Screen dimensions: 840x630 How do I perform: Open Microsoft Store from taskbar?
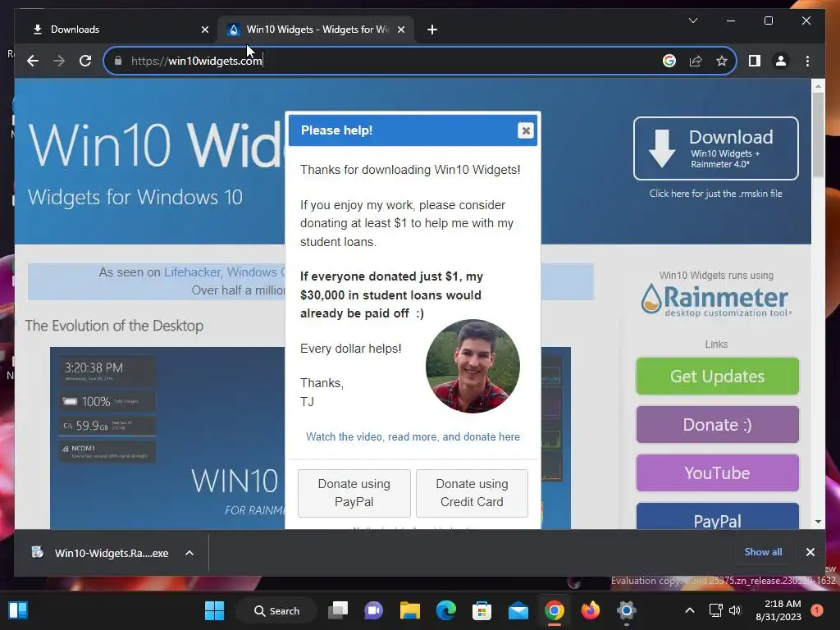click(x=482, y=610)
